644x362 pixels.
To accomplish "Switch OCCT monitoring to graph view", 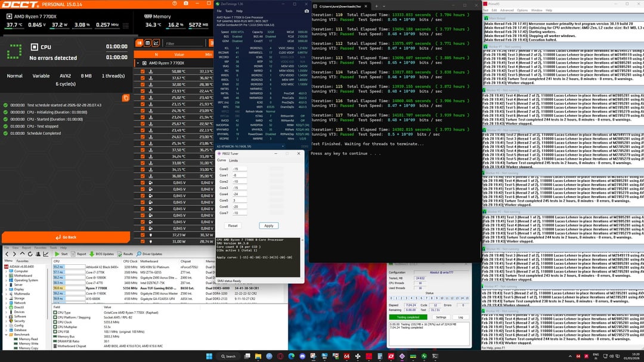I will pyautogui.click(x=156, y=43).
